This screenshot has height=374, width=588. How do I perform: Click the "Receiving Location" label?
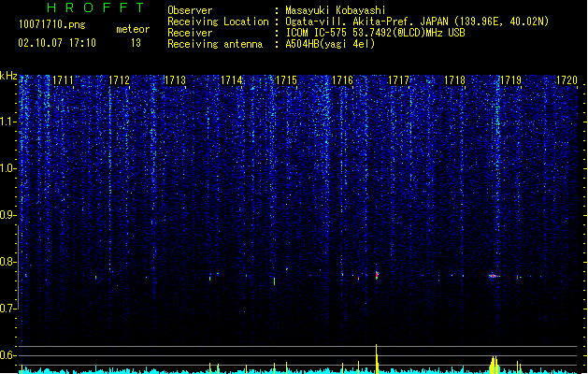(x=218, y=22)
